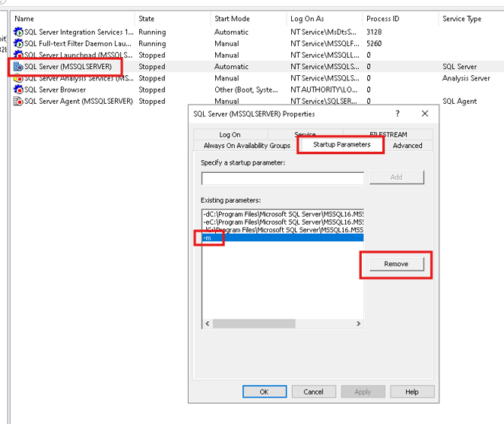Screen dimensions: 504x424
Task: Click OK in the Properties dialog
Action: tap(264, 392)
